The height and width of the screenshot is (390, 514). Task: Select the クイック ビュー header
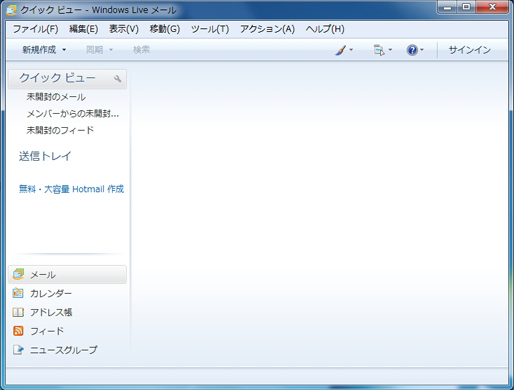(x=67, y=79)
